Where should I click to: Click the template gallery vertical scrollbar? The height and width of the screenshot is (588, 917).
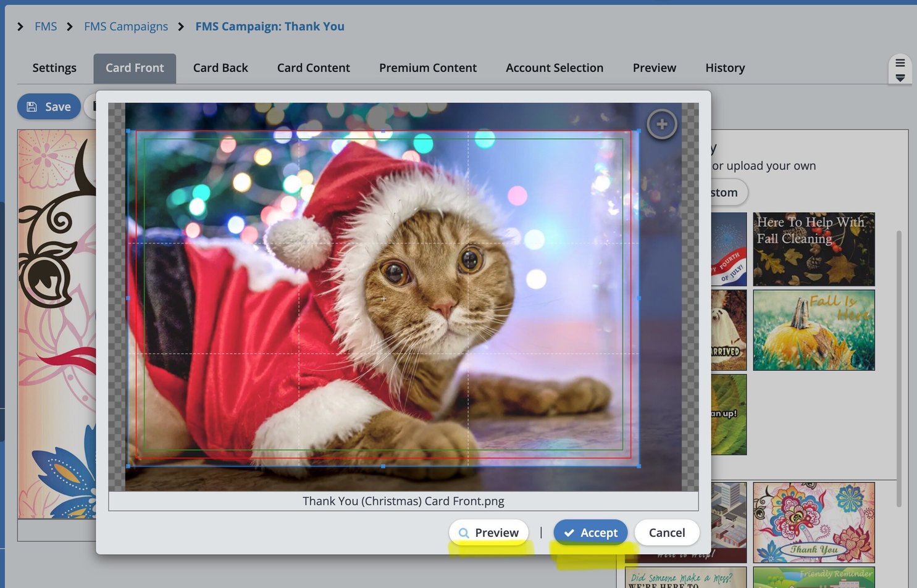[899, 369]
